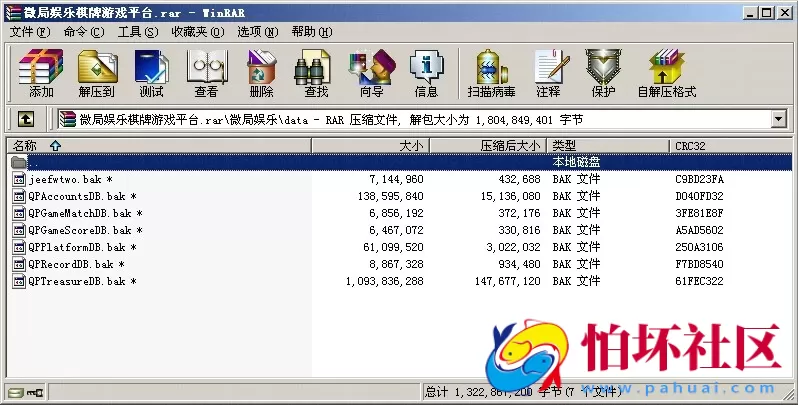The height and width of the screenshot is (405, 798).
Task: Click the drive icon in status bar
Action: pyautogui.click(x=15, y=392)
